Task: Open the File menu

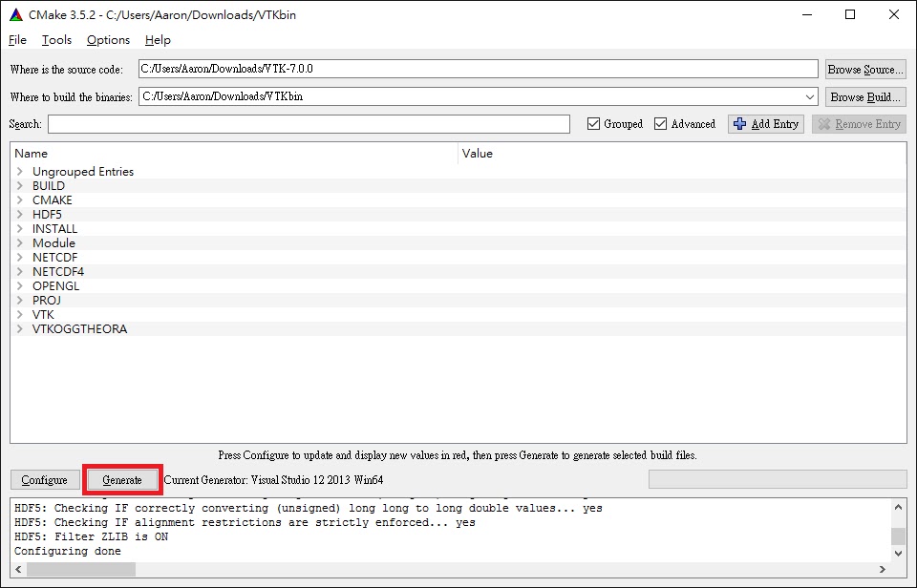Action: pos(17,40)
